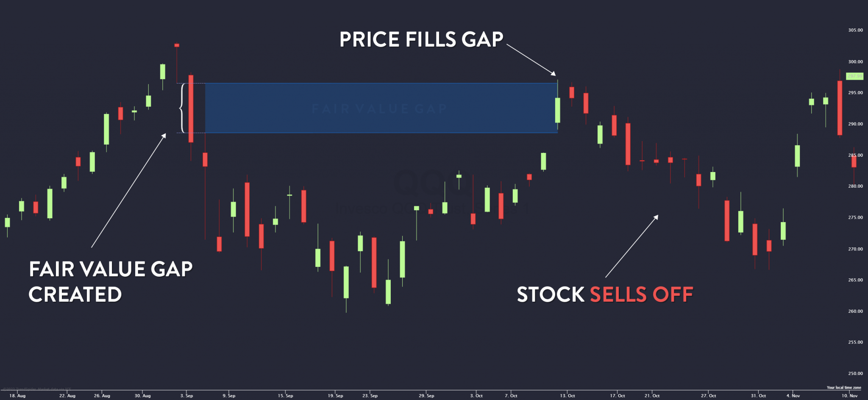
Task: Click the 13. Oct date label
Action: tap(568, 396)
